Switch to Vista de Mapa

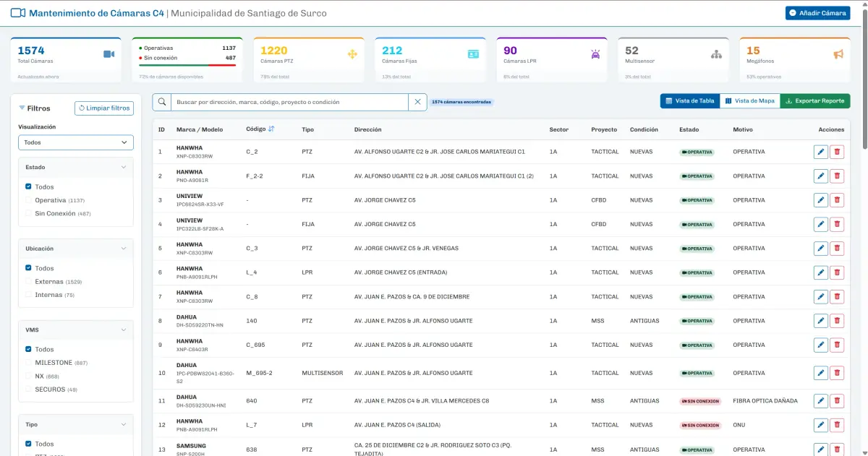[750, 101]
